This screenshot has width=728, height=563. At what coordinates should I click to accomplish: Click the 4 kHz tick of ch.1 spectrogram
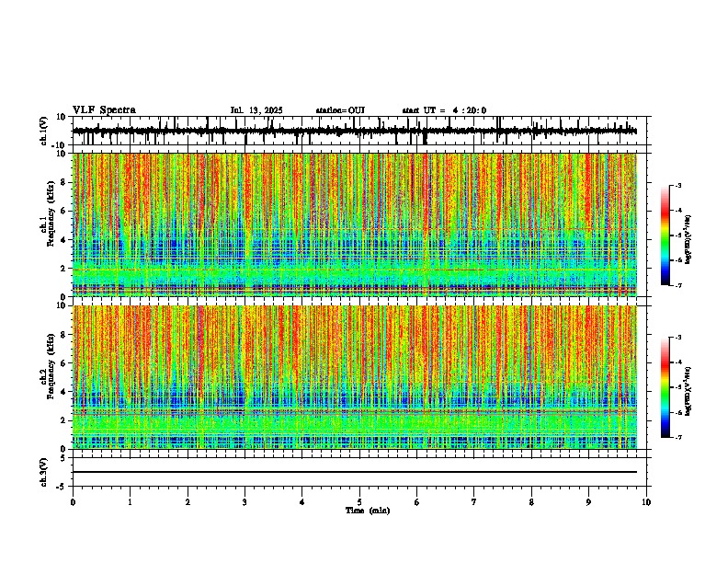(x=64, y=240)
